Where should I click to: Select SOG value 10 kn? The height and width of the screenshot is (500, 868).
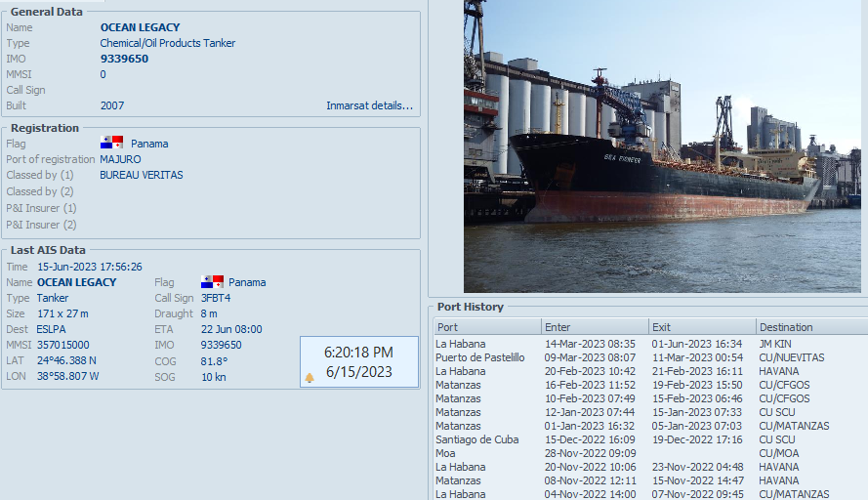[214, 377]
